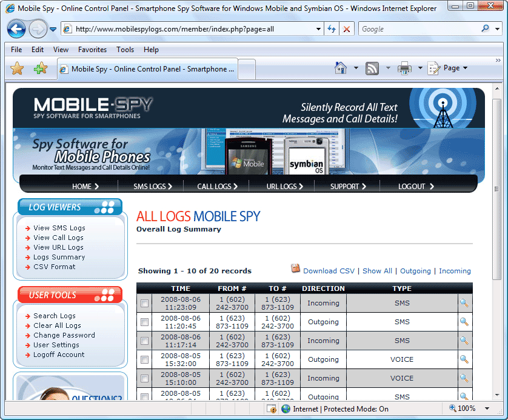Filter logs by Outgoing link
The image size is (508, 420).
(415, 271)
